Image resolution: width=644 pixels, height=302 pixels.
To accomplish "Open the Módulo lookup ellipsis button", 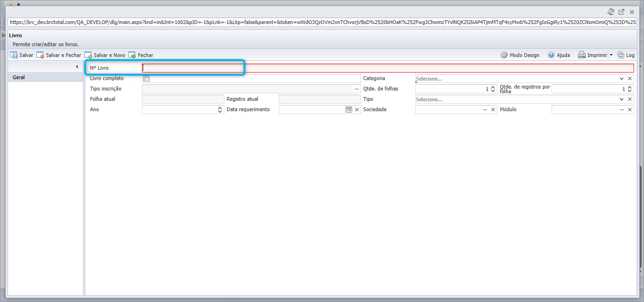I will point(622,110).
